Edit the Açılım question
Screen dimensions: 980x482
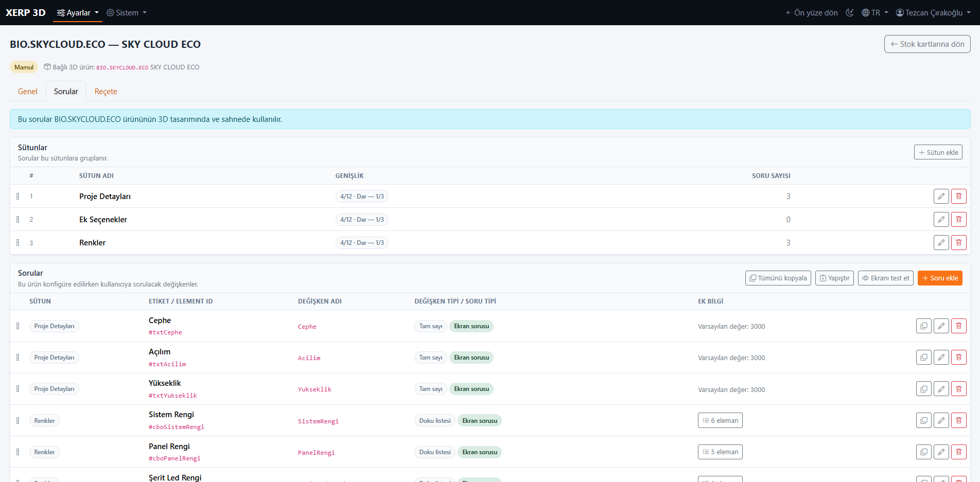[x=941, y=357]
